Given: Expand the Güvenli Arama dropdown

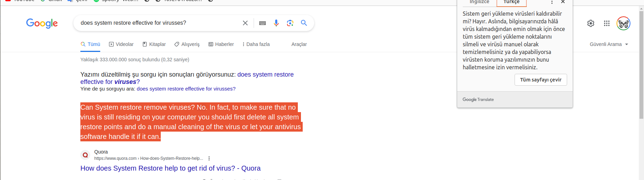Looking at the screenshot, I should click(x=609, y=44).
